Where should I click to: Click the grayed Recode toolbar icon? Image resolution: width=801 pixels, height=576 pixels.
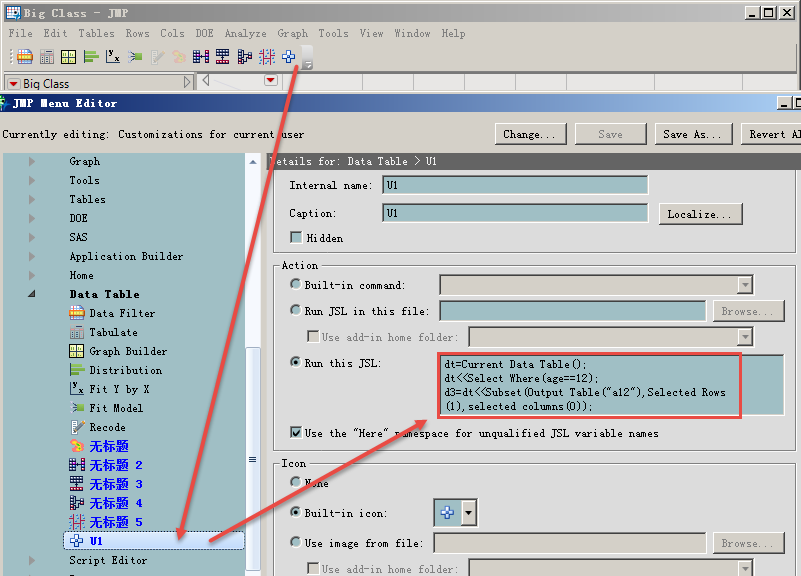(157, 57)
